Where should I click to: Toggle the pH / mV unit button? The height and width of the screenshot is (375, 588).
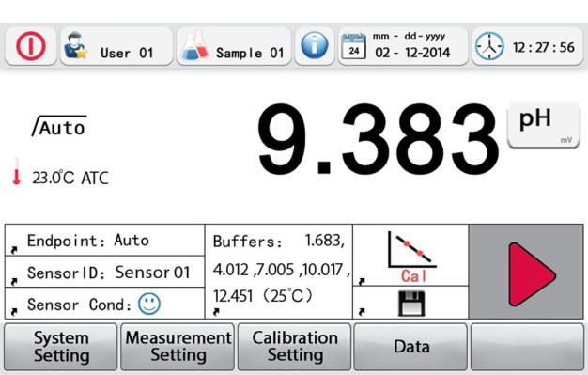point(543,125)
